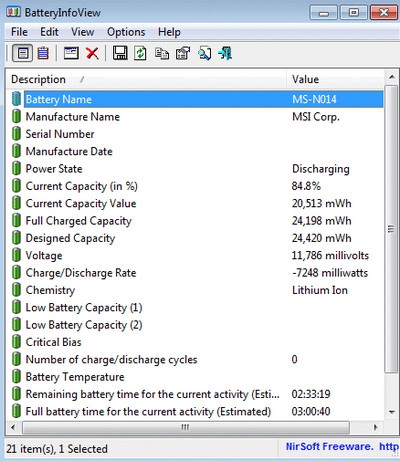Click vertical scrollbar down arrow

point(392,412)
